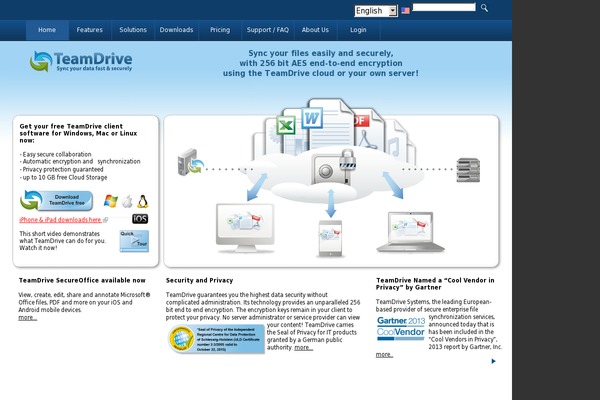
Task: Click the US flag icon
Action: [x=406, y=11]
